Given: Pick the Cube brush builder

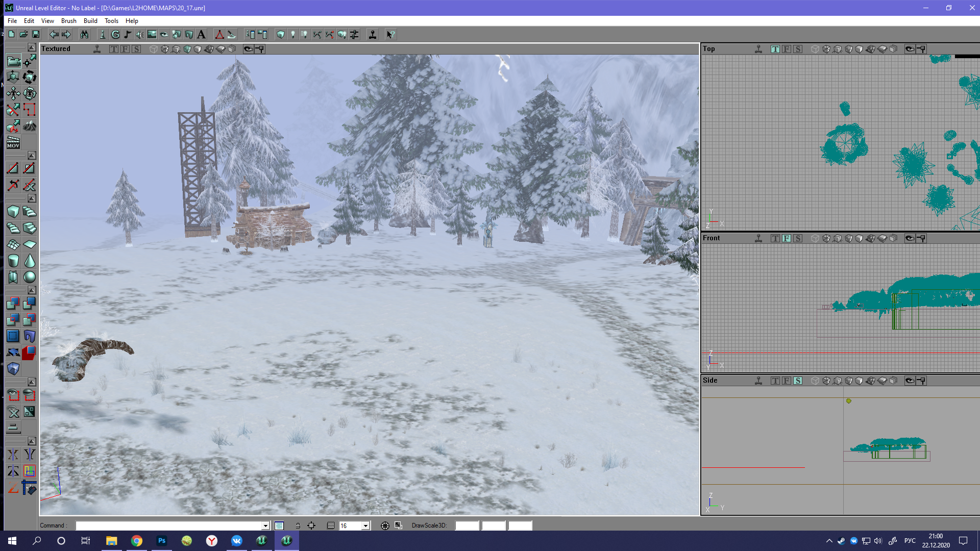Looking at the screenshot, I should [13, 212].
